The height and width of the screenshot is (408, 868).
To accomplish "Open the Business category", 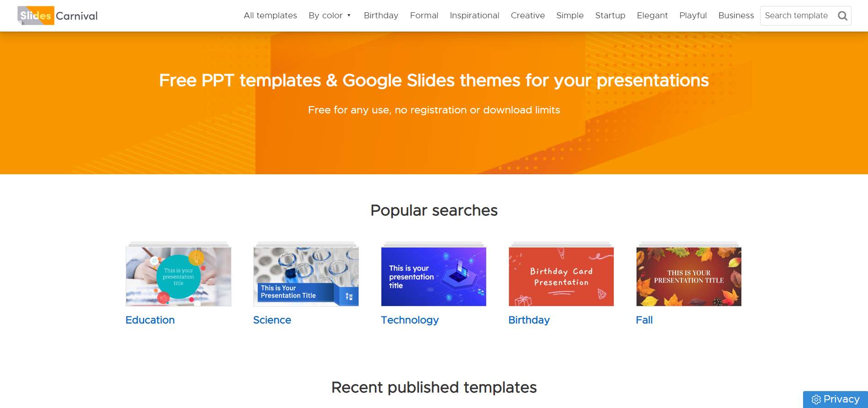I will (x=736, y=16).
